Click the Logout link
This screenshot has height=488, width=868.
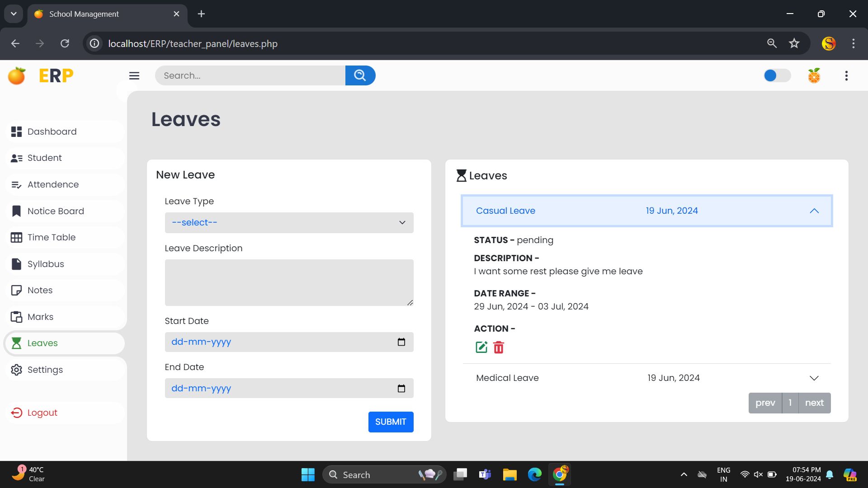(42, 413)
